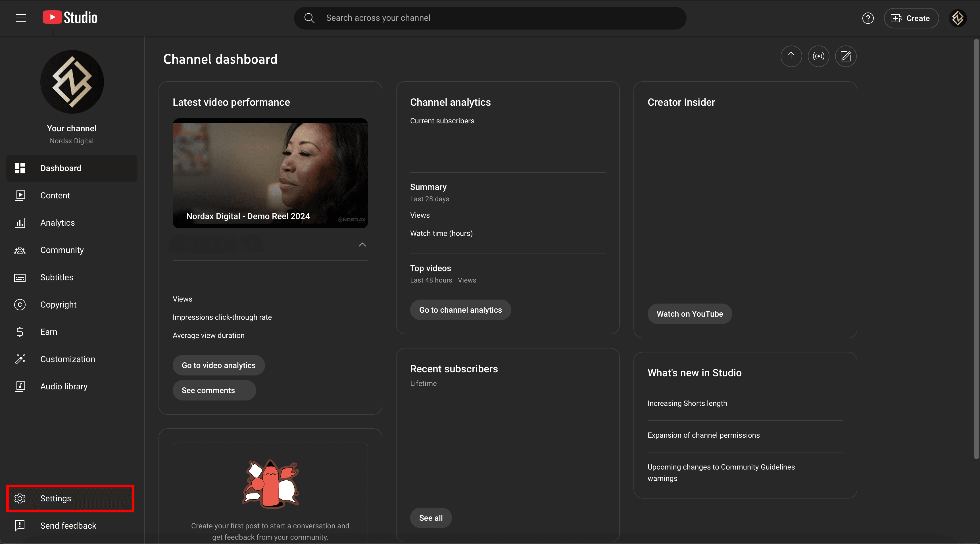Open the Help question mark icon
This screenshot has height=544, width=980.
(868, 18)
